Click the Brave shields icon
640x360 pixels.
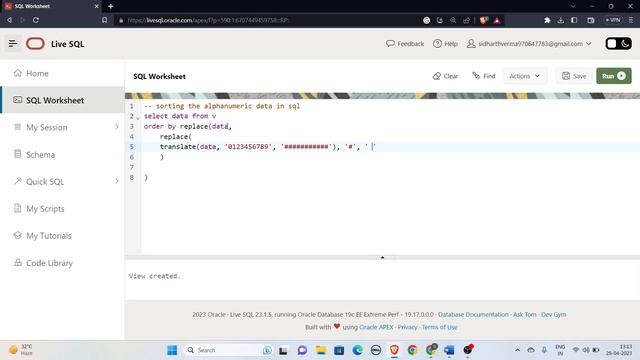point(484,20)
